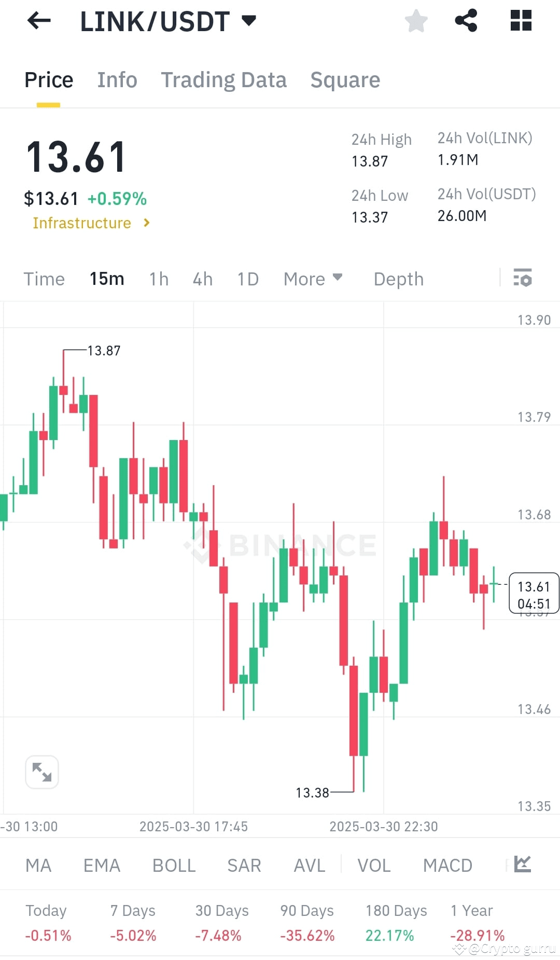Toggle the favorite star for LINK/USDT
The width and height of the screenshot is (560, 960).
click(x=416, y=21)
